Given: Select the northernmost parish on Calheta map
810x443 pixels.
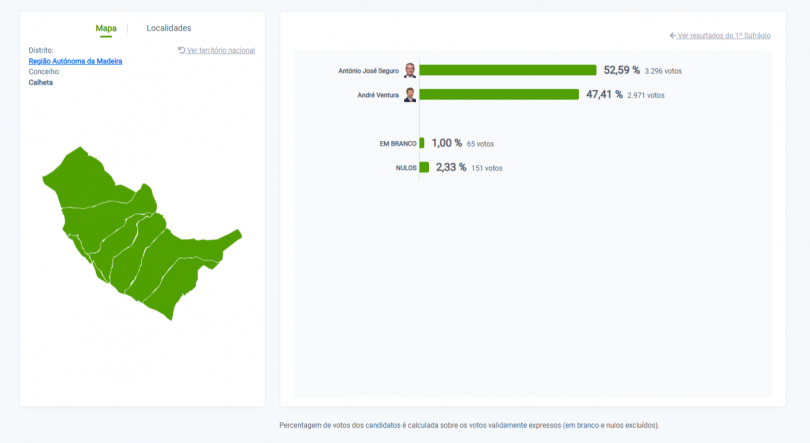Looking at the screenshot, I should coord(85,180).
